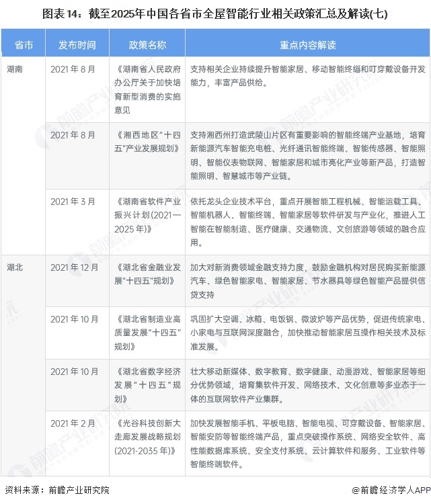Click the chart title starting with 图表14

point(215,13)
